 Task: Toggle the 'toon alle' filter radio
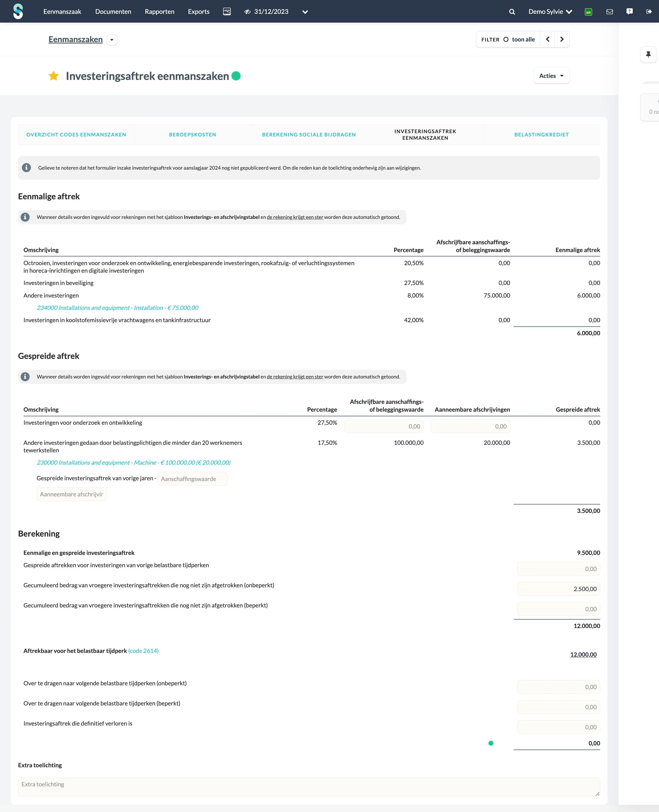(506, 39)
